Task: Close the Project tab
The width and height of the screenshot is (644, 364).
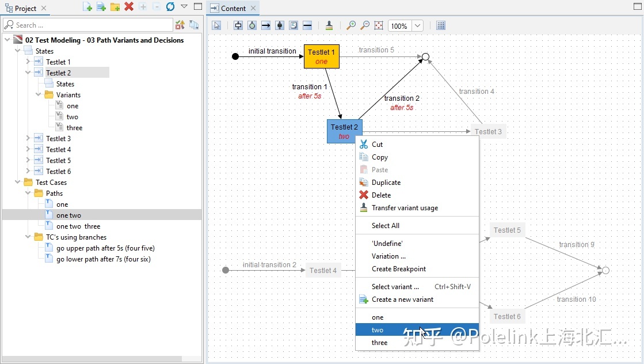Action: click(x=44, y=8)
